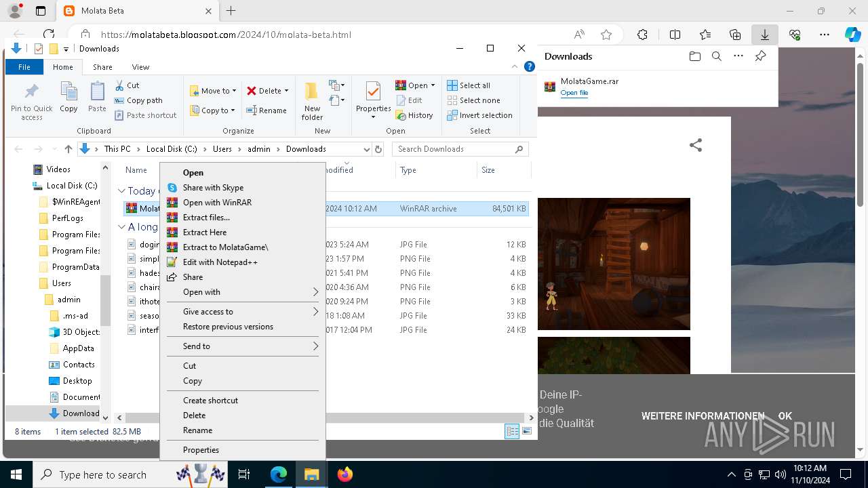The height and width of the screenshot is (488, 868).
Task: Click the Search Downloads field
Action: click(x=461, y=149)
